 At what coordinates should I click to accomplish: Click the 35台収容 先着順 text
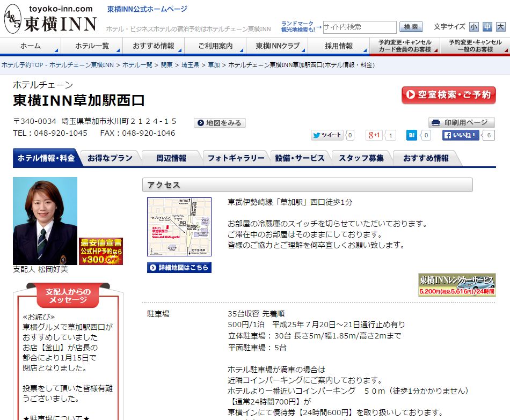256,314
